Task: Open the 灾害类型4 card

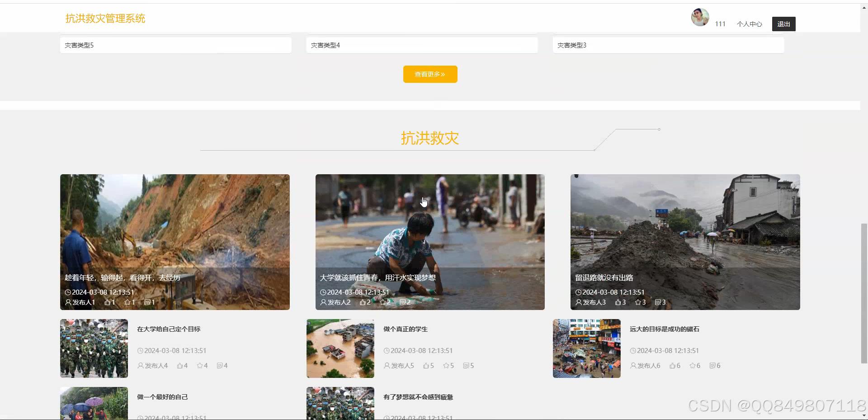Action: [422, 45]
